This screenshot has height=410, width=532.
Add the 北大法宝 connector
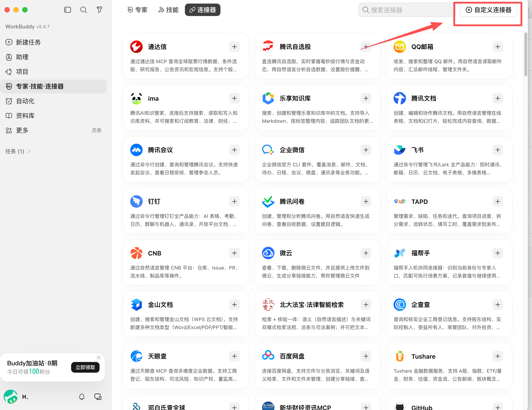coord(366,304)
